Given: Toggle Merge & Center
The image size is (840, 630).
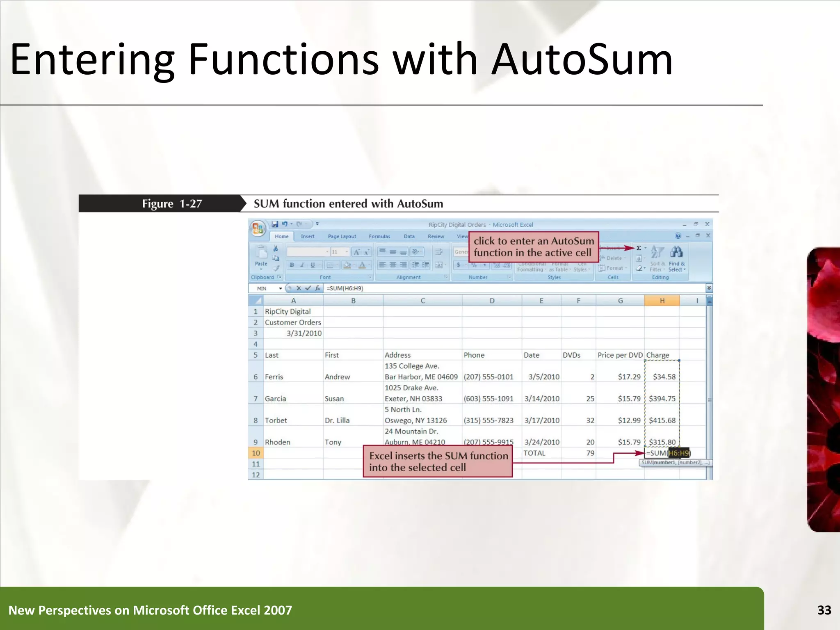Looking at the screenshot, I should pos(438,265).
